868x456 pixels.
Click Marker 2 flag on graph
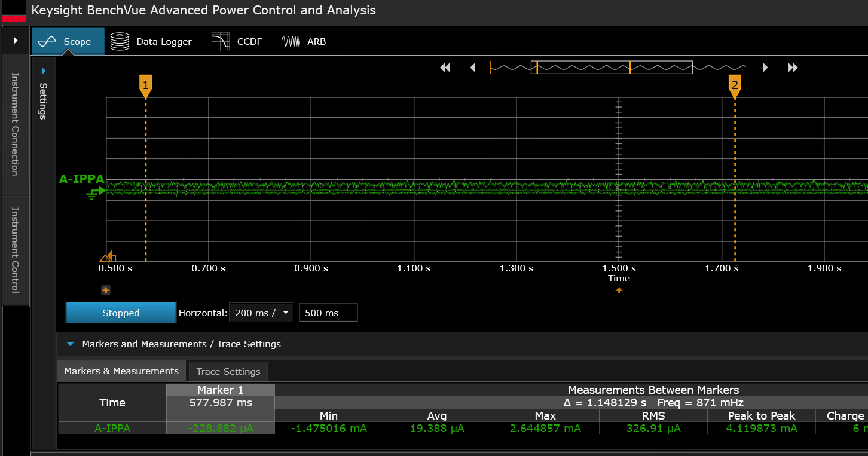[x=735, y=85]
